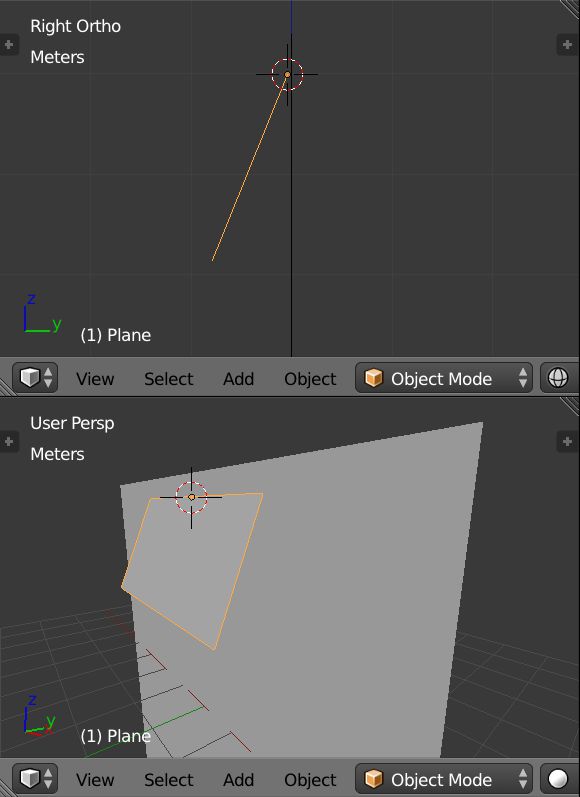
Task: Open Add menu in bottom viewport header
Action: click(238, 779)
